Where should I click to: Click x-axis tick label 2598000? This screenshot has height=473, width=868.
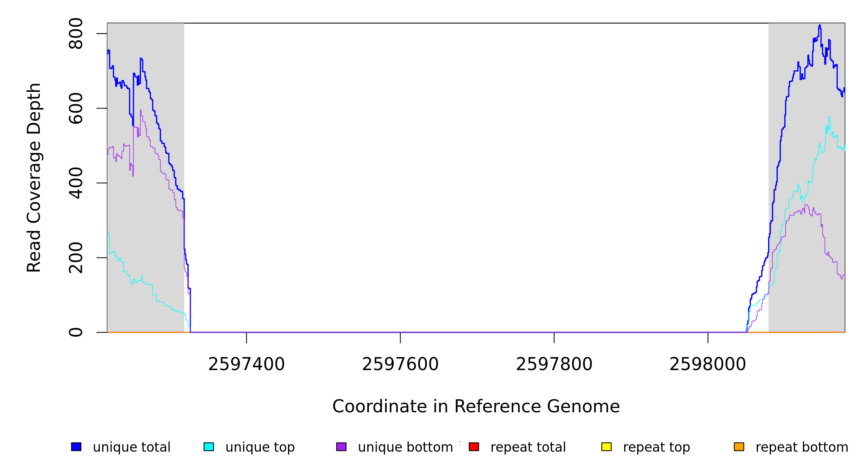click(x=707, y=364)
